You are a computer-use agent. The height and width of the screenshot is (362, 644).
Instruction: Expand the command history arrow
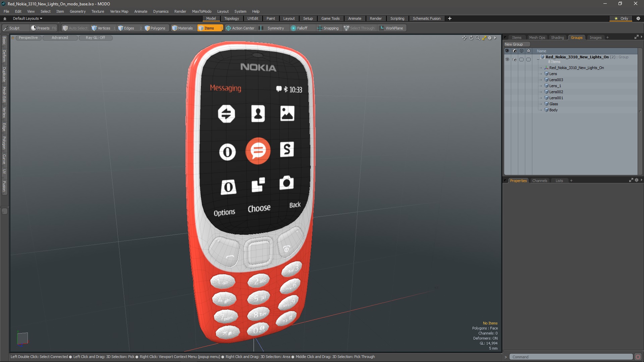506,357
